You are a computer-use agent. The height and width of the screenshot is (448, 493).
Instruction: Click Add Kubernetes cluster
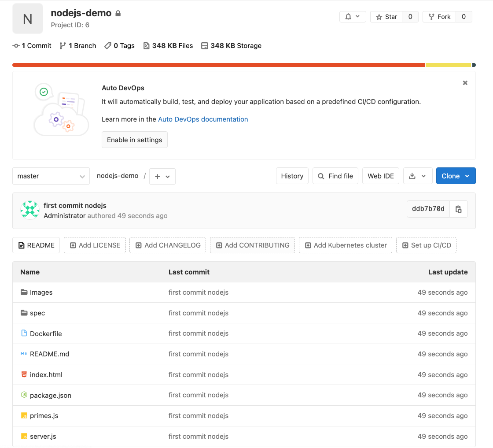tap(346, 245)
